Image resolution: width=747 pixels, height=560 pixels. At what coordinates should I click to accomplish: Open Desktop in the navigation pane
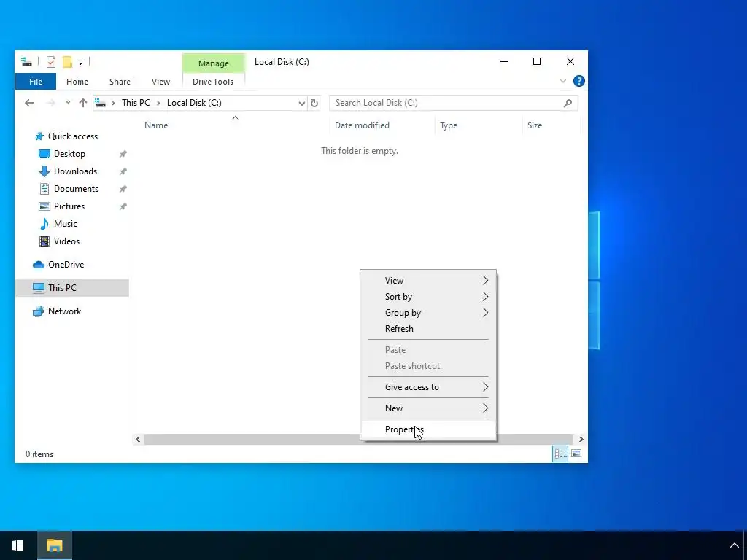(69, 154)
